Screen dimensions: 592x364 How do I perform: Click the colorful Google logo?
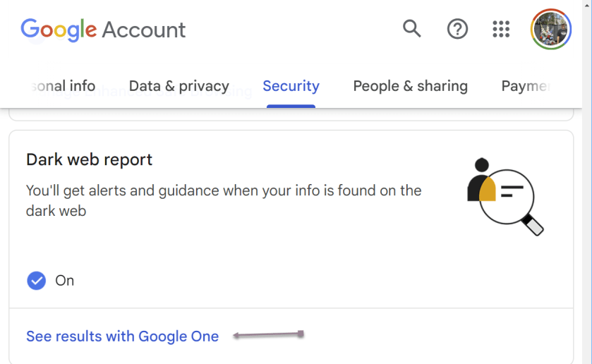59,30
